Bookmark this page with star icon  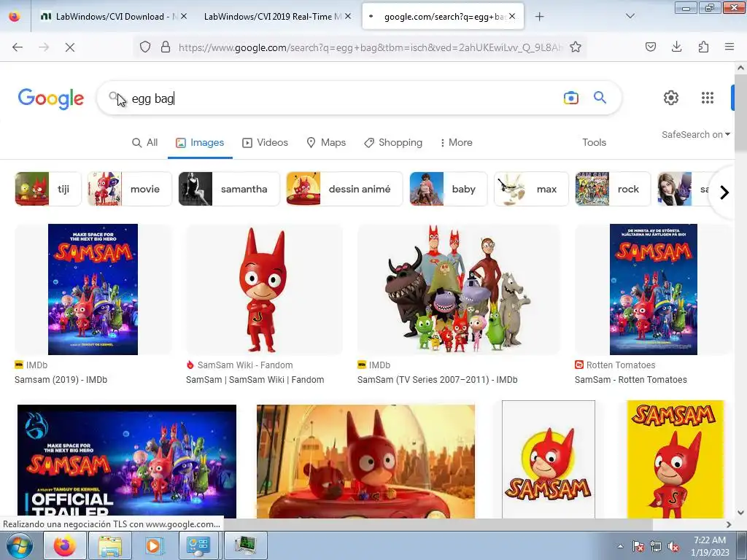576,47
